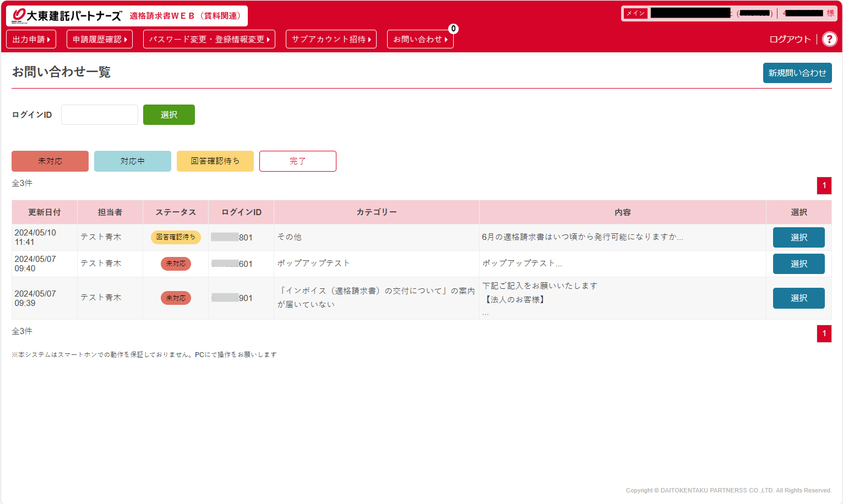Screen dimensions: 843x504
Task: Click the help question mark icon
Action: (x=829, y=39)
